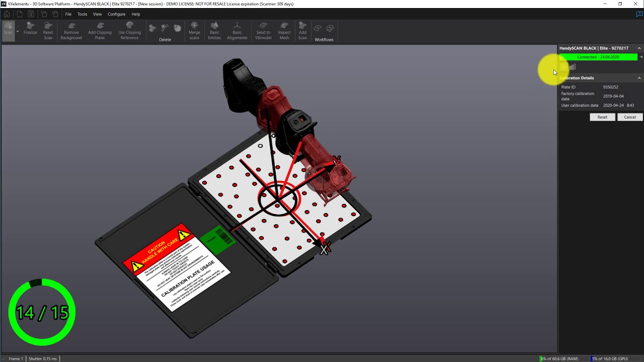The width and height of the screenshot is (644, 362).
Task: Click the Save session disk icon
Action: (31, 14)
